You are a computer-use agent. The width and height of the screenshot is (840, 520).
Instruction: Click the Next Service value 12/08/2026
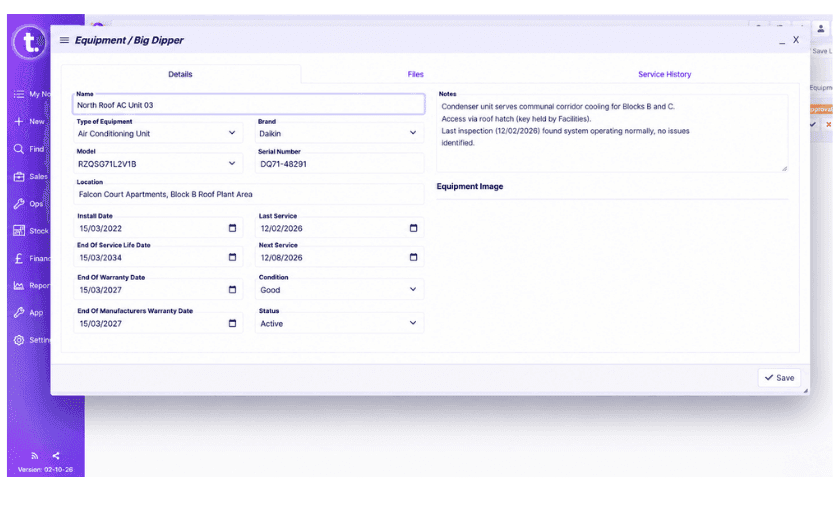coord(282,258)
